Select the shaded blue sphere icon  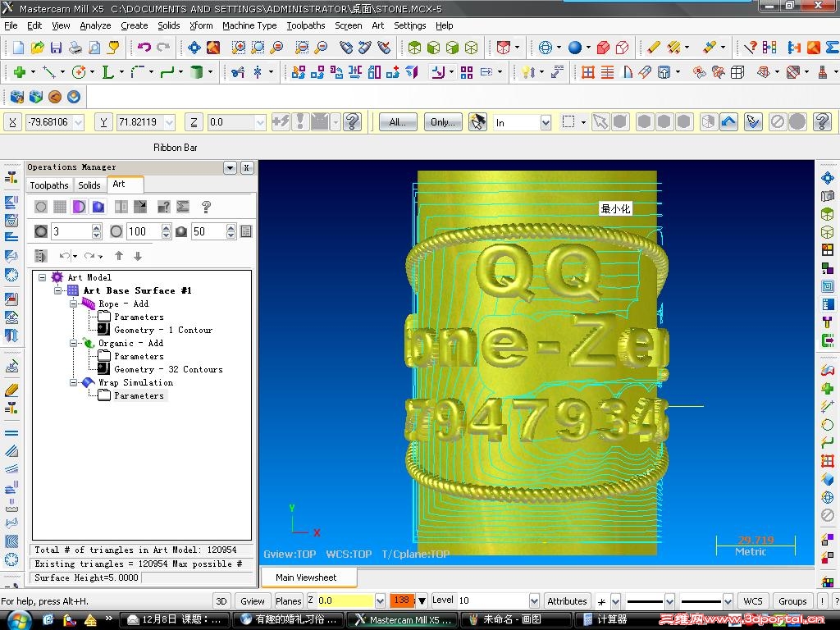575,48
